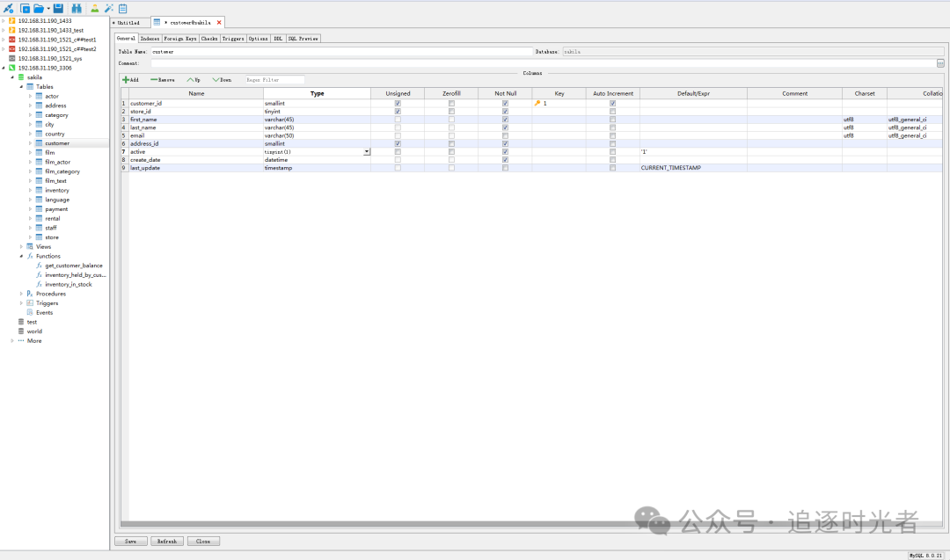
Task: Toggle Not Null checkbox for email
Action: (x=505, y=135)
